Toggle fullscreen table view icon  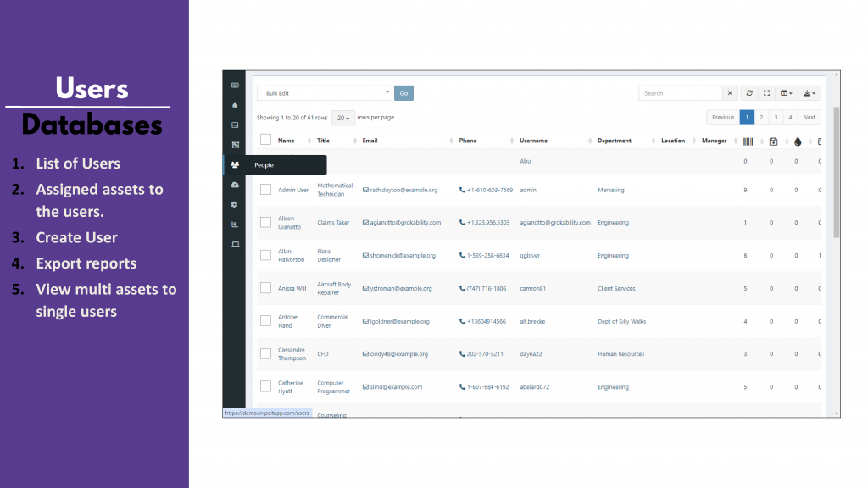click(767, 93)
